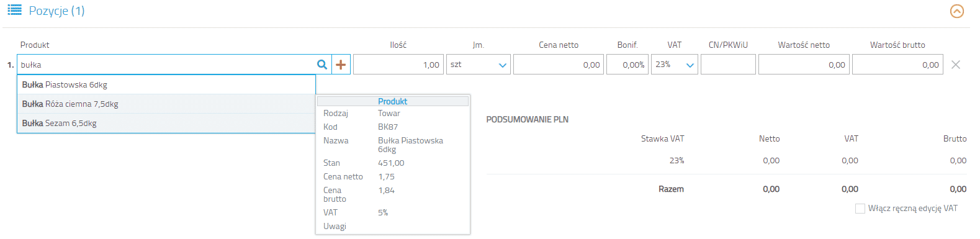
Task: Click the Wartość netto field
Action: 804,65
